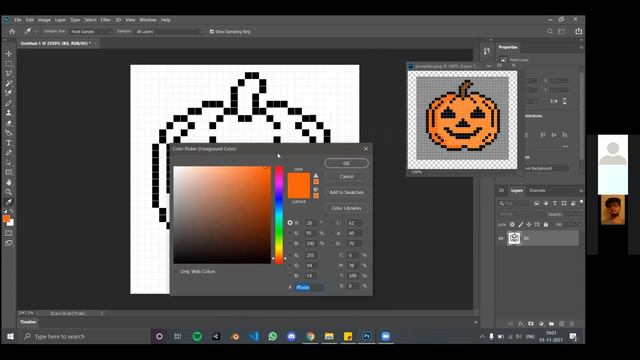Click the search magnifier in options bar
The height and width of the screenshot is (360, 640).
pyautogui.click(x=550, y=31)
